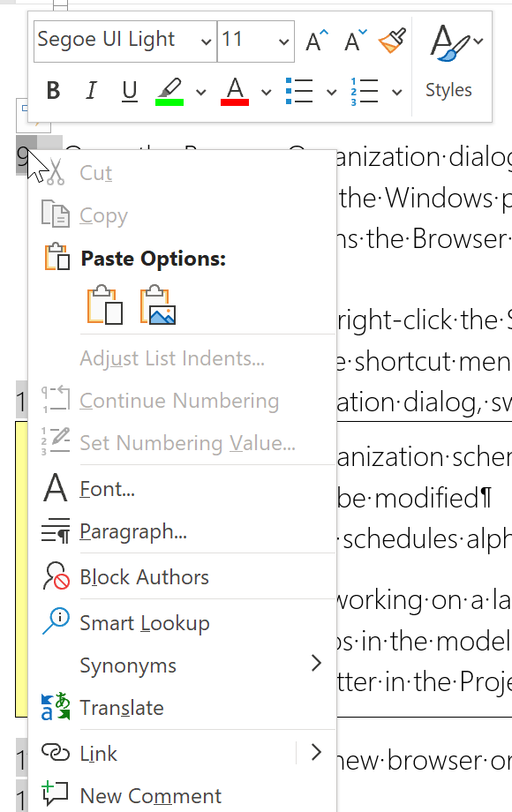Click the Numbering list icon
Screen dimensions: 512x812
pos(365,91)
